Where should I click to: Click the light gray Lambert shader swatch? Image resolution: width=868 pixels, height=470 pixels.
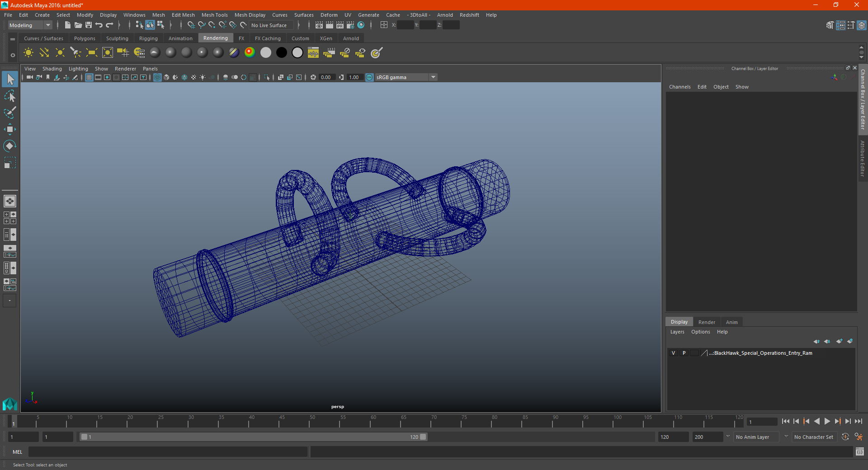pyautogui.click(x=266, y=53)
